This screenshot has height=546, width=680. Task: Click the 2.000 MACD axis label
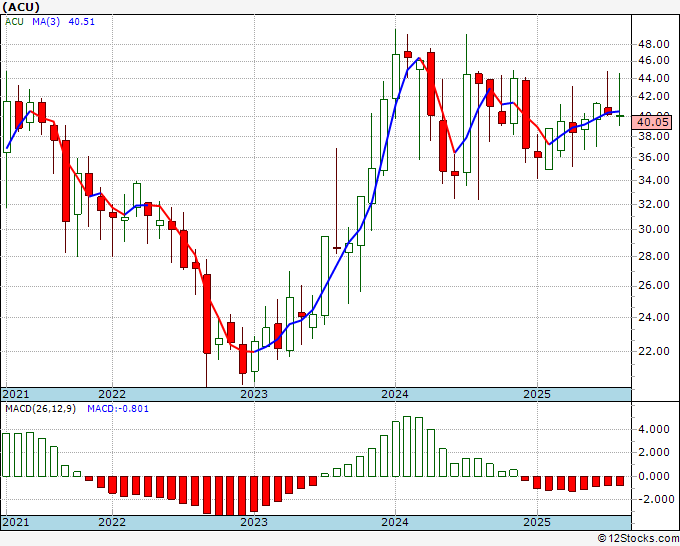(x=653, y=452)
